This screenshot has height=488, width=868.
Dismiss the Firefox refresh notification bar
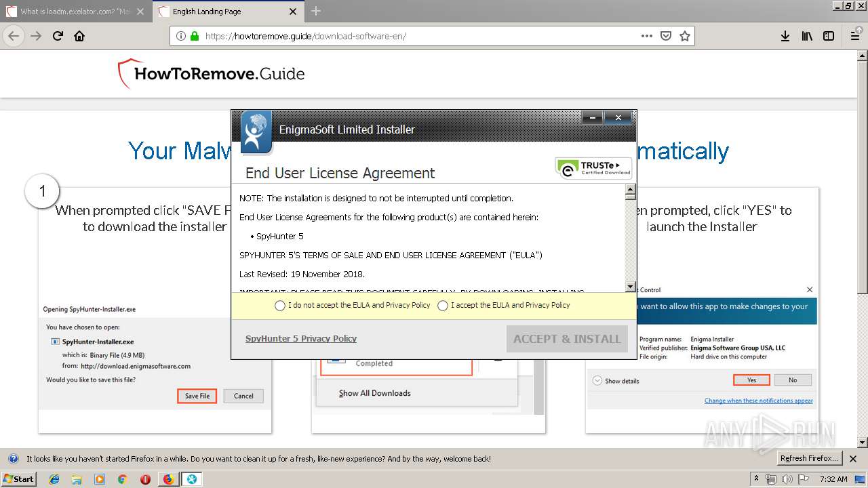point(854,459)
